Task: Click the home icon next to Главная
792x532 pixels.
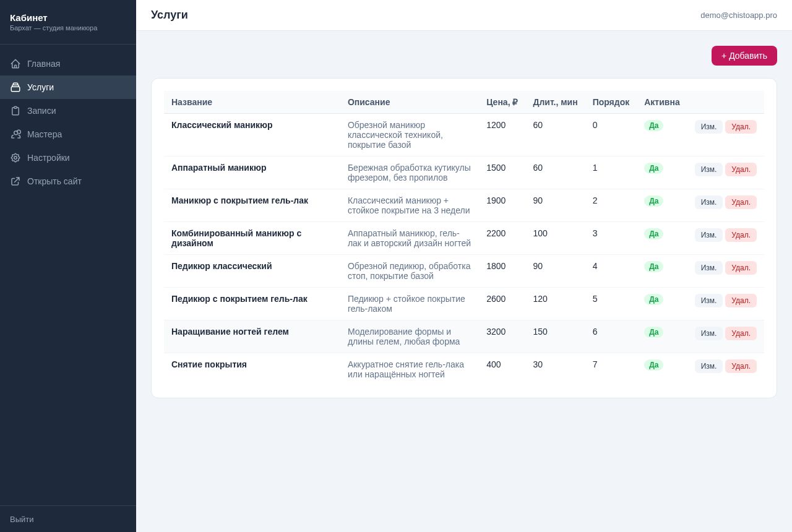Action: pos(15,64)
